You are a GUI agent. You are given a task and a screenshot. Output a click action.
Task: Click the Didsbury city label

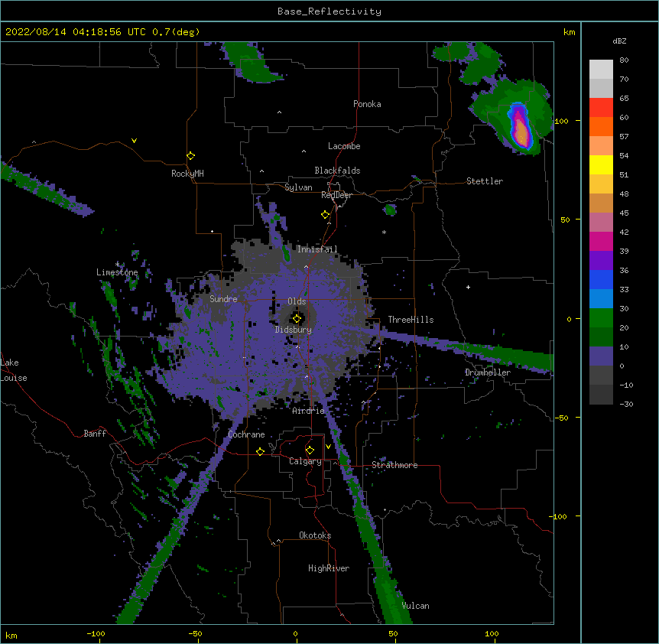coord(294,330)
